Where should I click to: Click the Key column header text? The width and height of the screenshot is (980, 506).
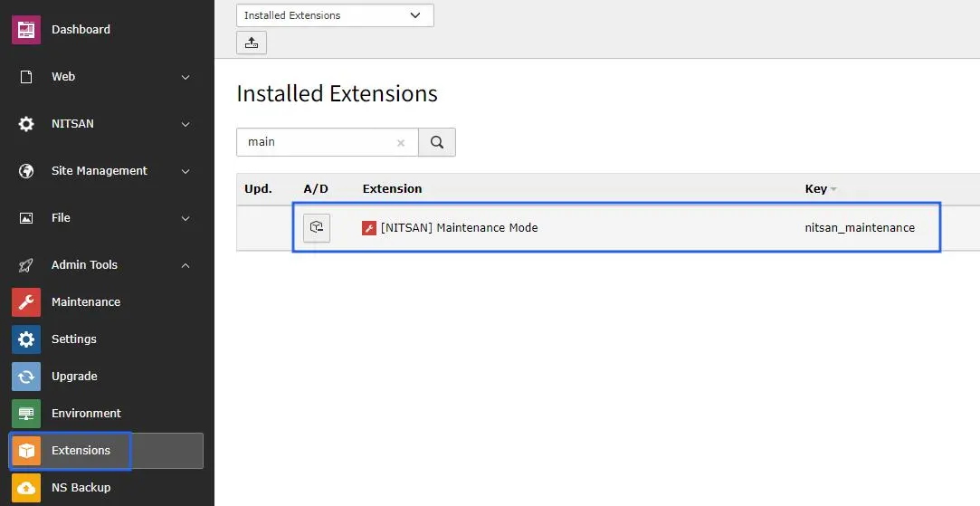(815, 189)
